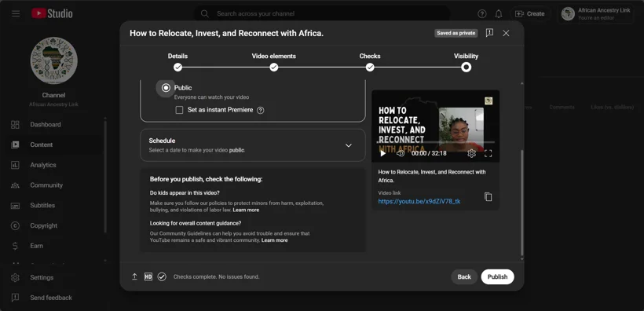Click the Create video button

(x=530, y=13)
